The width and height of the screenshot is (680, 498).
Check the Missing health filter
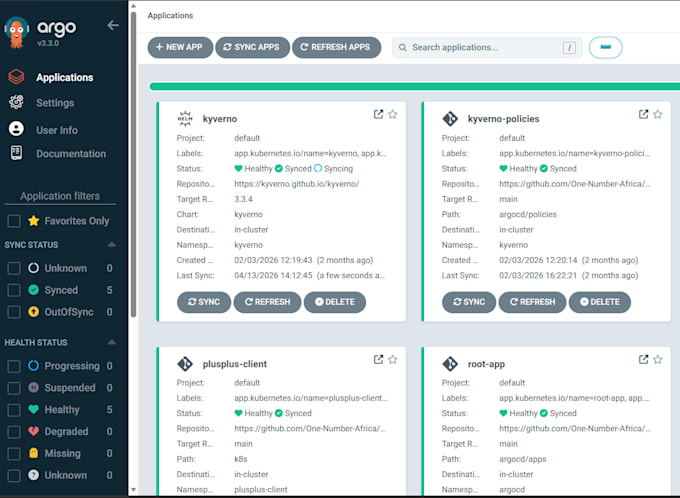click(14, 454)
